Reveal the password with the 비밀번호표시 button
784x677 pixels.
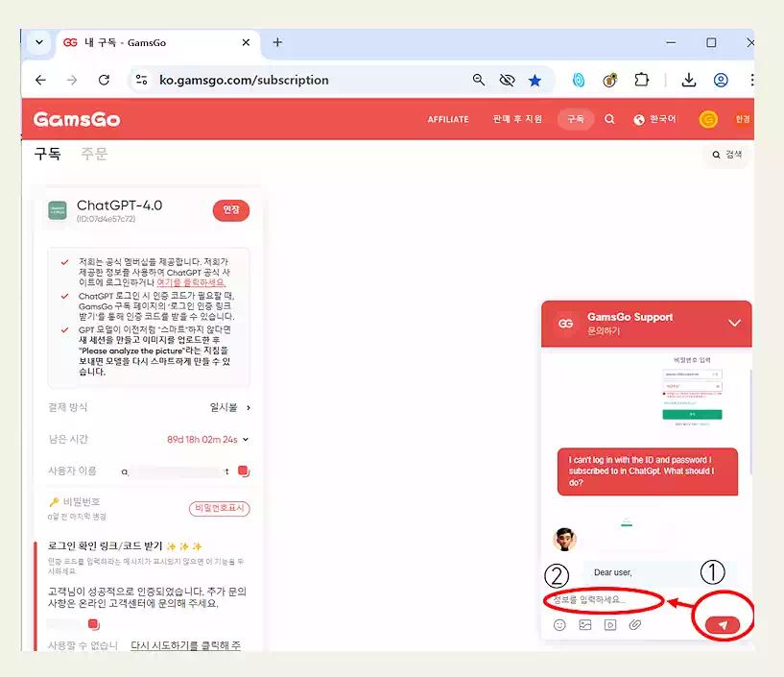[219, 510]
